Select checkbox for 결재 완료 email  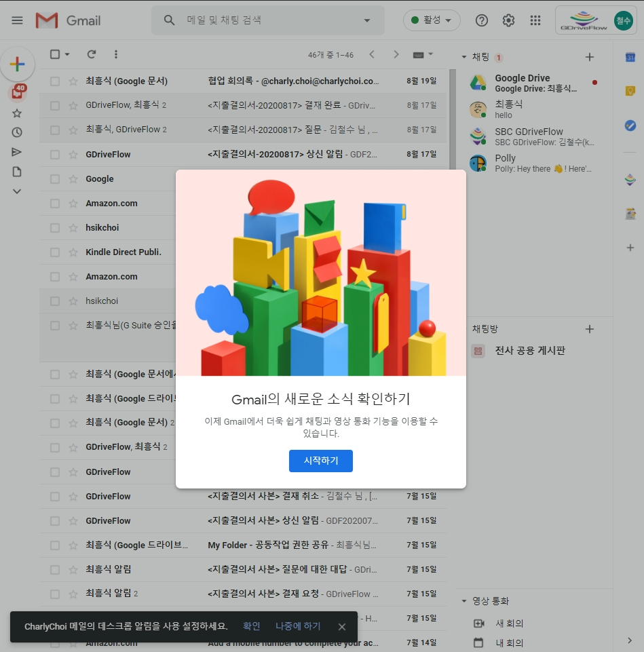coord(55,106)
